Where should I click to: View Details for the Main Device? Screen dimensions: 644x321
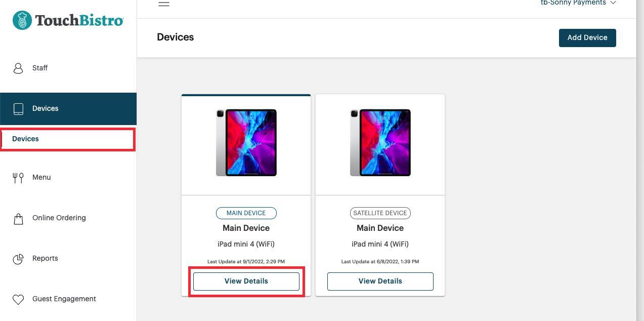point(246,281)
